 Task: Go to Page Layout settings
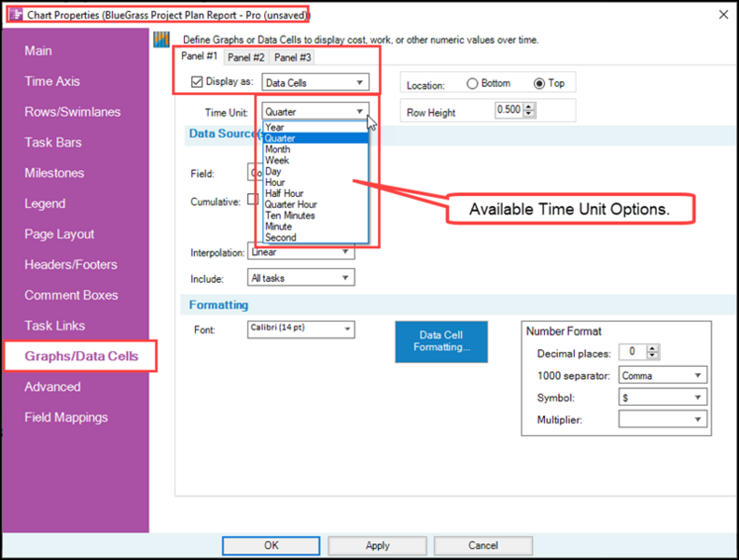click(60, 234)
